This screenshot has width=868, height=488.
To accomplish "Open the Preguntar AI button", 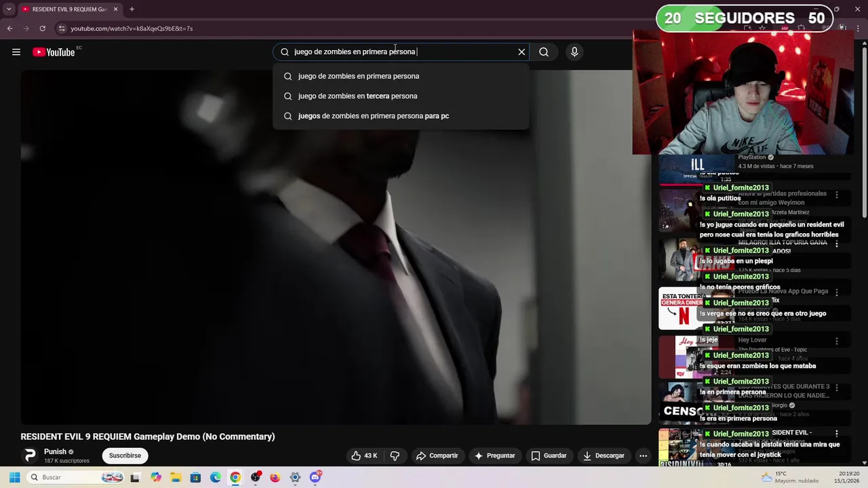I will tap(494, 455).
